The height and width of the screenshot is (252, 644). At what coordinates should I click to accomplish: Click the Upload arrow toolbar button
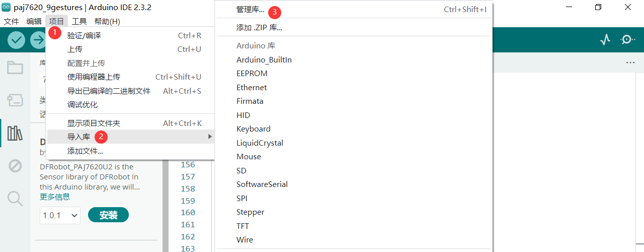(x=38, y=40)
